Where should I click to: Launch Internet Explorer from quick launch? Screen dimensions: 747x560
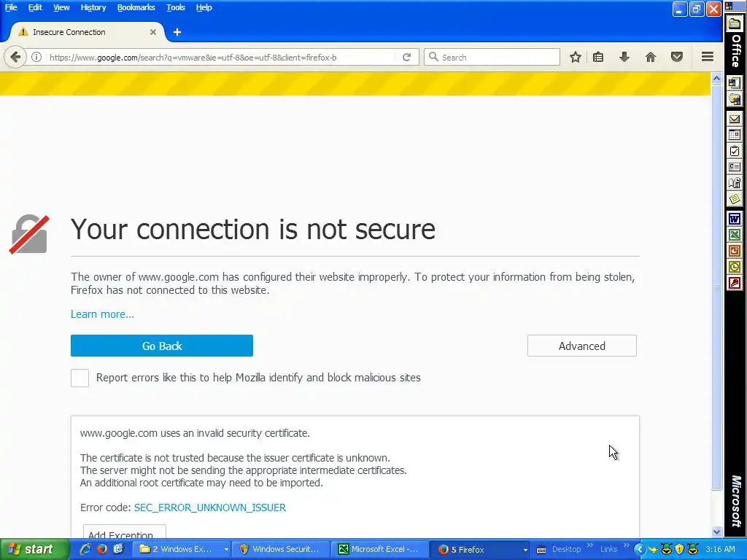click(x=85, y=550)
